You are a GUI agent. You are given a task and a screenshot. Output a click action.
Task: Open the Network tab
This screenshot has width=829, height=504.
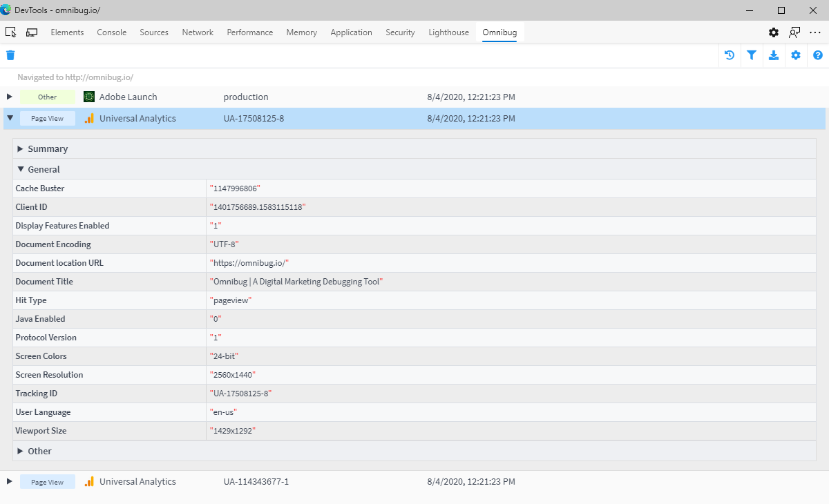(x=198, y=32)
